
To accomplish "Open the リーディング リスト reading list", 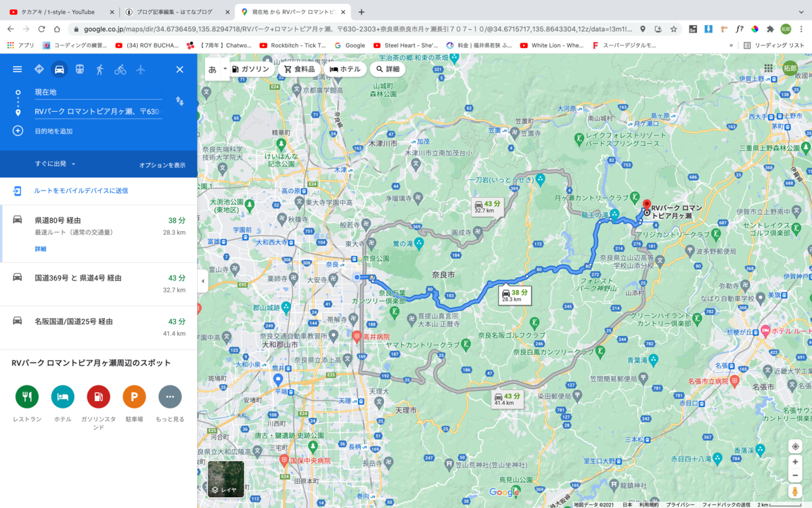I will (774, 45).
